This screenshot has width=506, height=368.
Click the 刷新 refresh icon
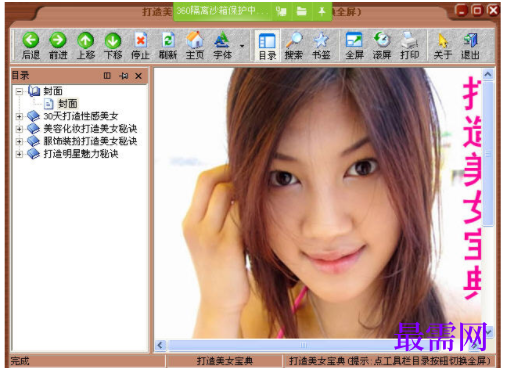coord(168,40)
